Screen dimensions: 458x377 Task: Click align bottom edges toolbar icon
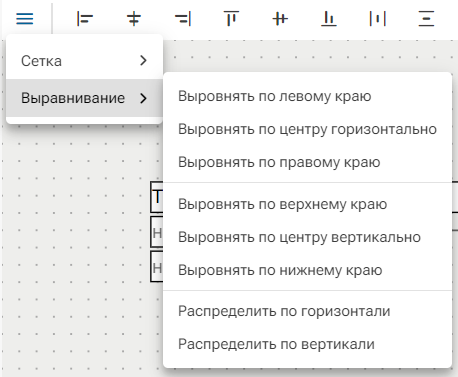tap(329, 19)
